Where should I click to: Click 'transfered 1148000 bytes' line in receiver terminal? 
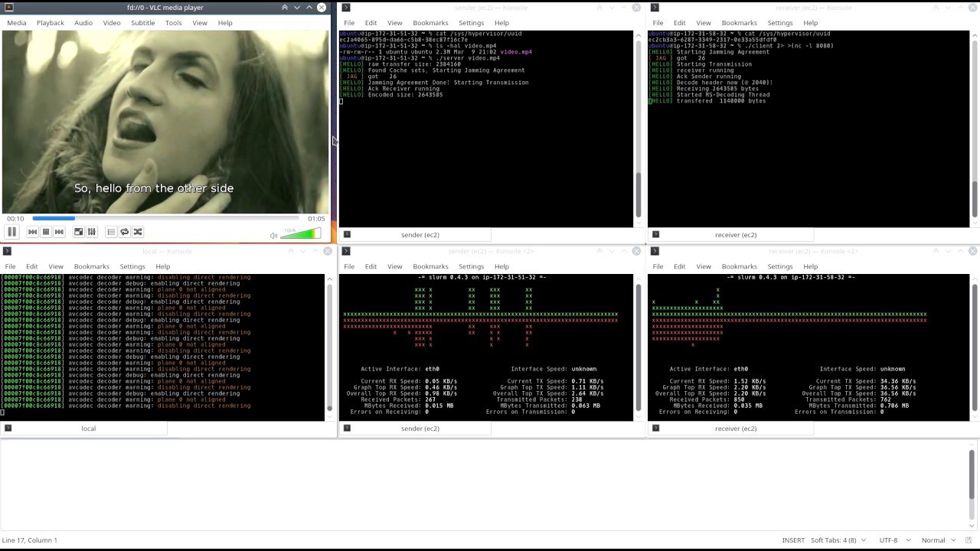coord(721,101)
